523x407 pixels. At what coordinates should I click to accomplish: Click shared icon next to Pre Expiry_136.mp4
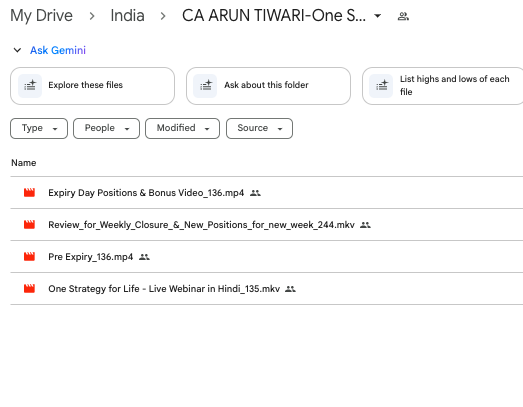point(144,257)
